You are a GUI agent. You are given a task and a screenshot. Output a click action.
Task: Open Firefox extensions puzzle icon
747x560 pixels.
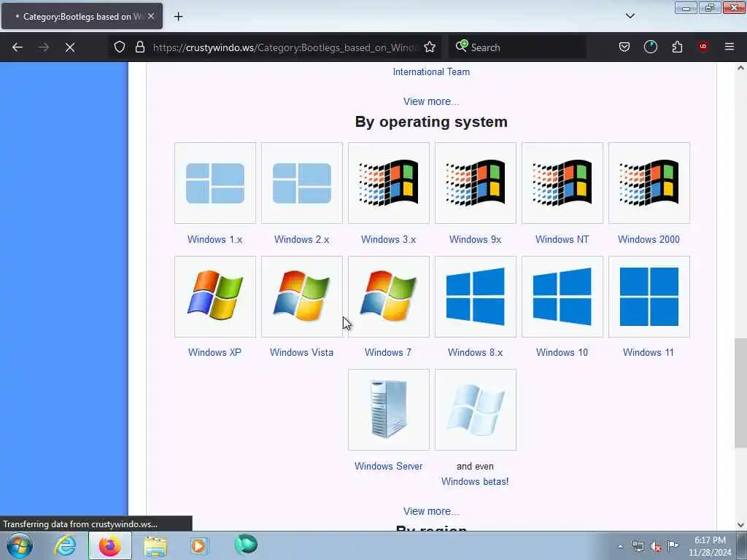coord(677,47)
